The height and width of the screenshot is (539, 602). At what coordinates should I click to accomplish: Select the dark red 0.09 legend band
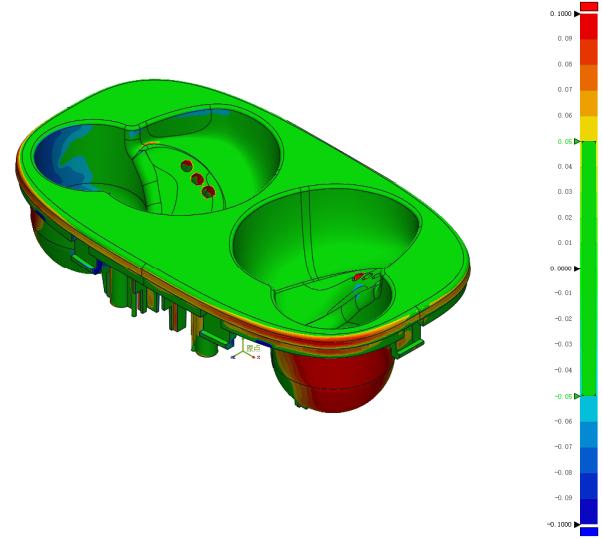click(x=589, y=27)
